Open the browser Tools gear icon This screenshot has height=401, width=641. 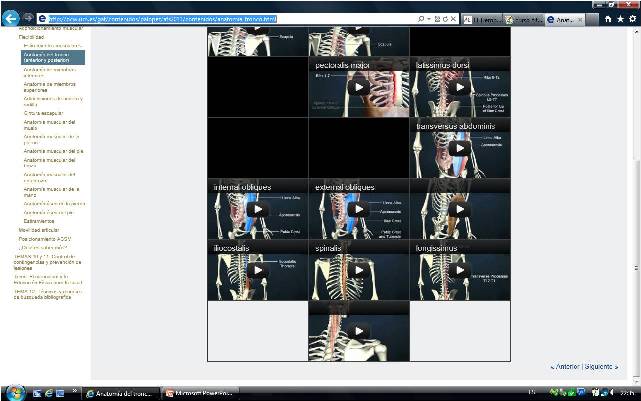[x=631, y=18]
